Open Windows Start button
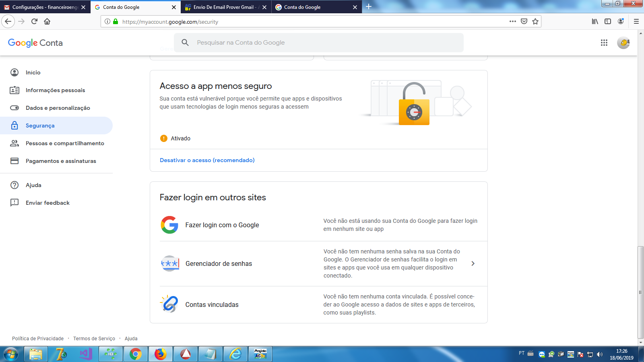644x362 pixels. [x=11, y=354]
